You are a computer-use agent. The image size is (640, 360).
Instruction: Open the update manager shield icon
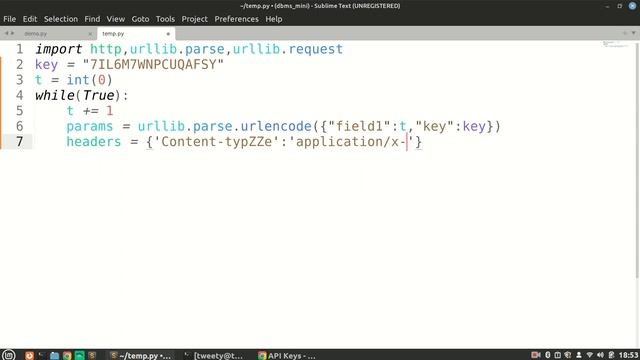[568, 355]
